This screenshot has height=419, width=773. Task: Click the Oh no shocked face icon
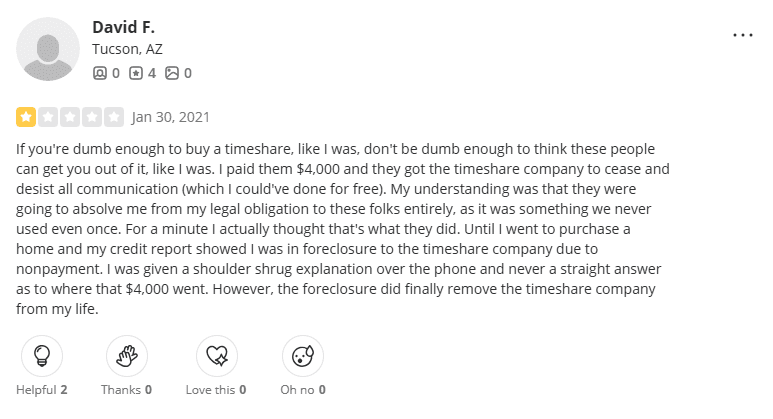[300, 354]
